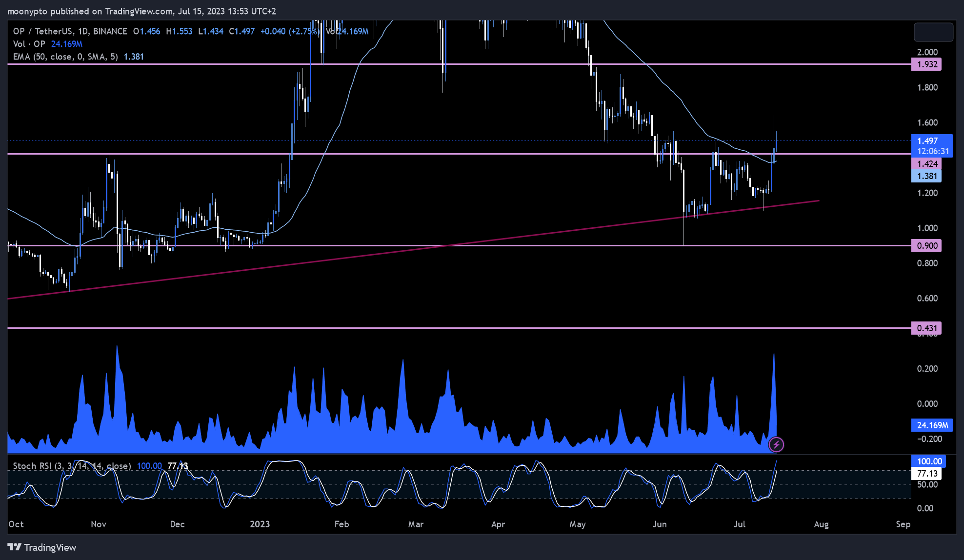964x560 pixels.
Task: Click the May label on time axis
Action: coord(578,524)
